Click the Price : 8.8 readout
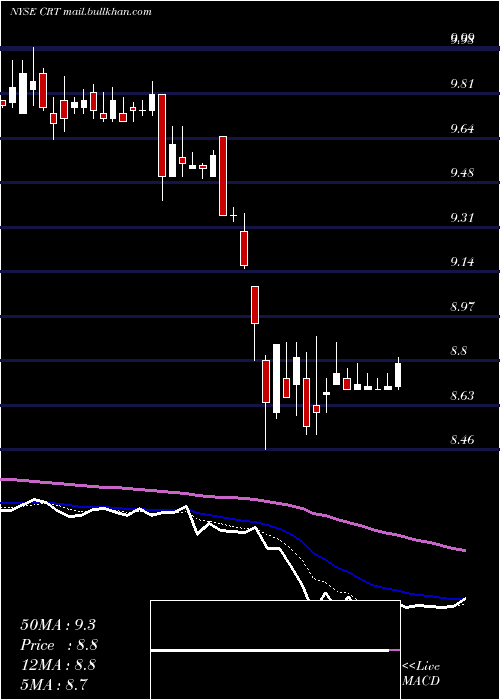The image size is (500, 700). pos(59,645)
